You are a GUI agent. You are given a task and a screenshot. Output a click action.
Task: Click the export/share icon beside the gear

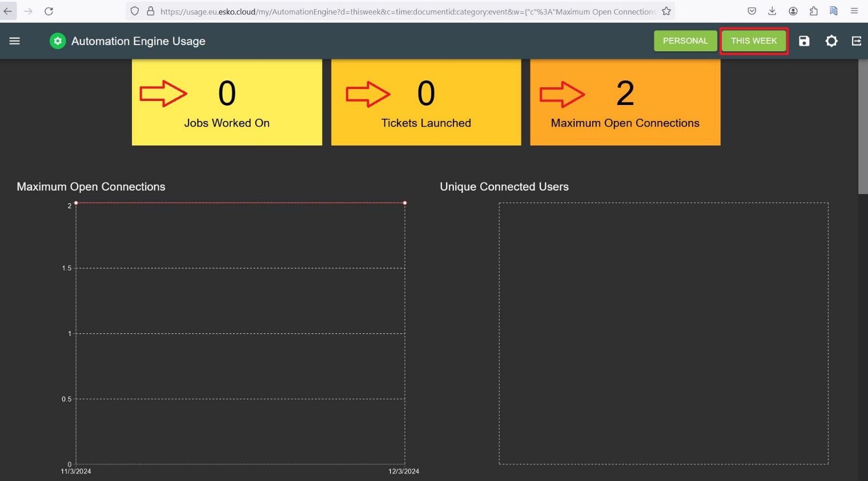click(x=857, y=41)
